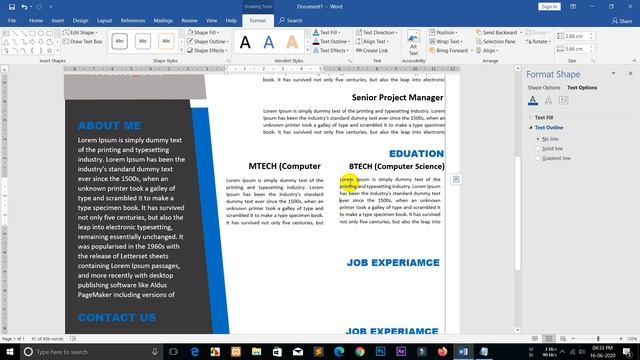Collapse the ribbon arrow
This screenshot has width=640, height=360.
point(634,61)
